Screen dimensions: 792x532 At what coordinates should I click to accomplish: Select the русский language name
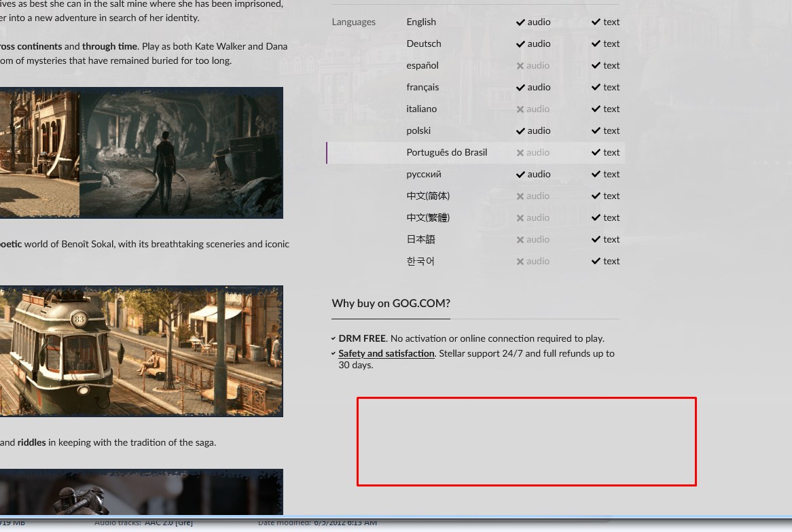pos(424,175)
